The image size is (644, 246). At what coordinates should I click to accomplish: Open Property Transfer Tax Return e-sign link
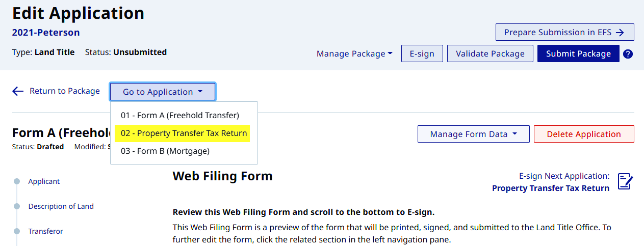tap(551, 188)
